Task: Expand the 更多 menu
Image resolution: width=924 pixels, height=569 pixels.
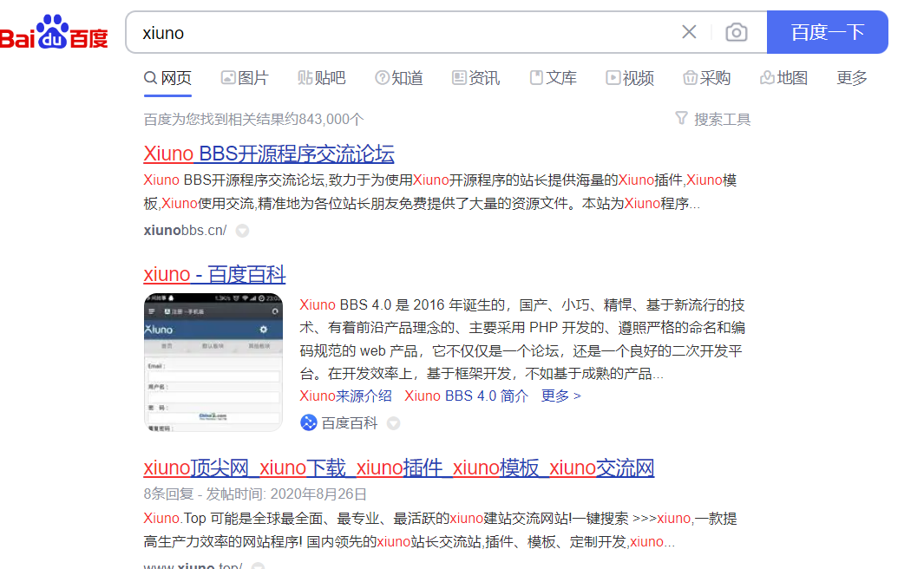Action: click(x=852, y=78)
